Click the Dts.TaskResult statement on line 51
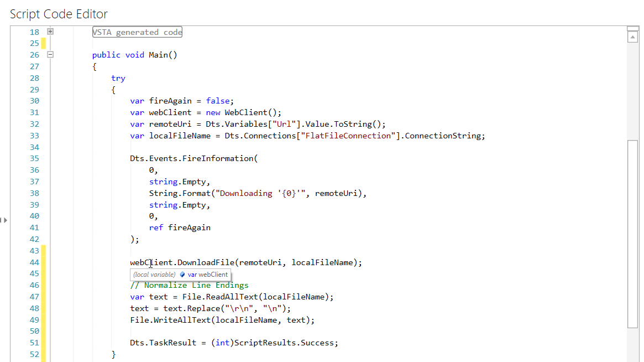 click(x=232, y=342)
